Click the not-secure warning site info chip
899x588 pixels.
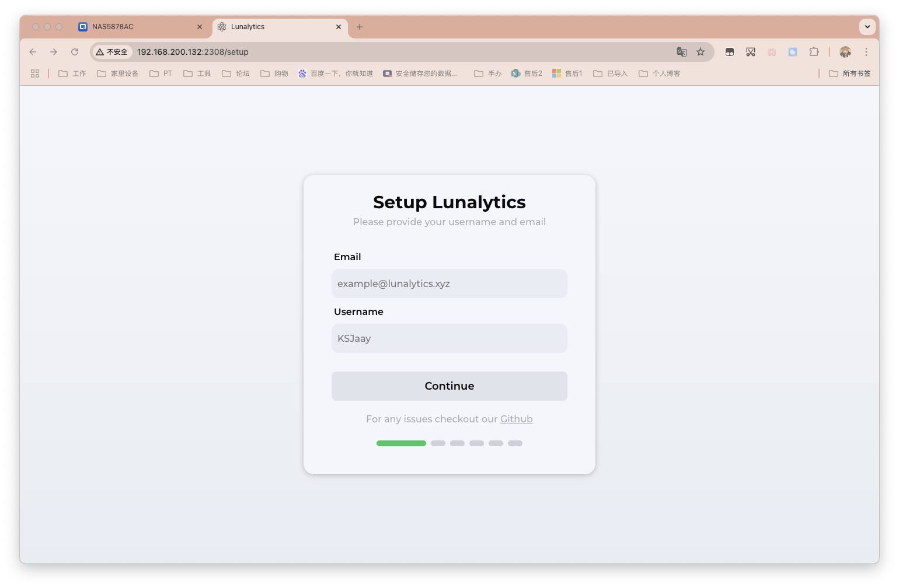click(x=112, y=52)
